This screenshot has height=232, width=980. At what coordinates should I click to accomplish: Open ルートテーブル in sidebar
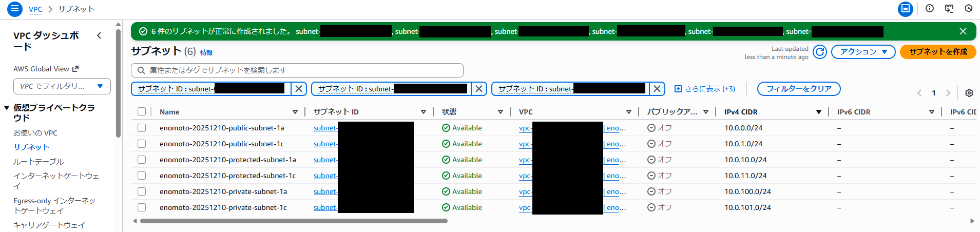point(39,162)
